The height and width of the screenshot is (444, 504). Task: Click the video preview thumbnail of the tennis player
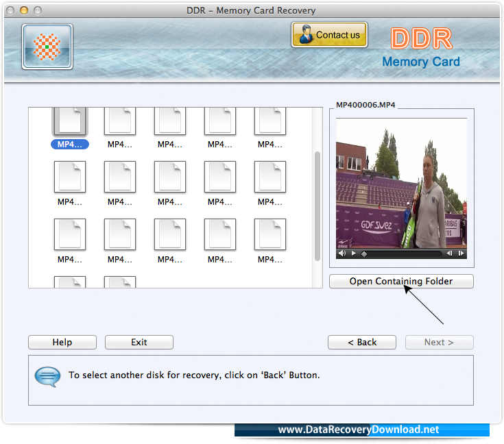point(401,184)
